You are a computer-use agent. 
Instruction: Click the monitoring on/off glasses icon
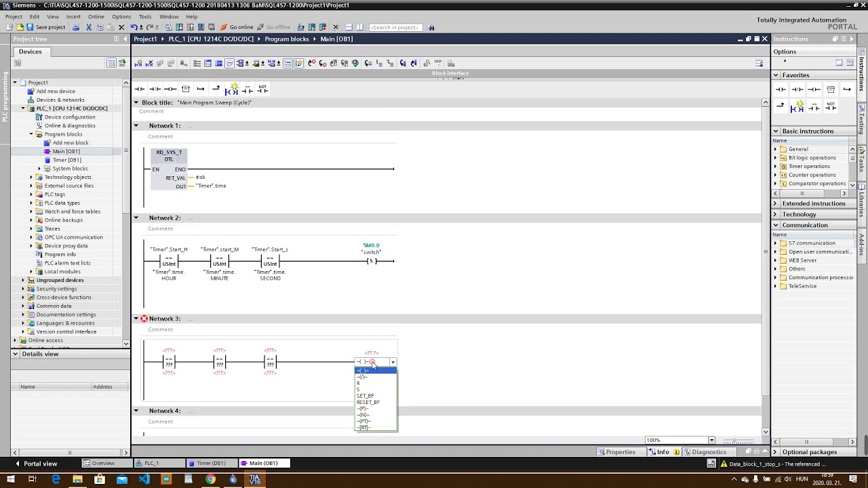click(x=438, y=63)
